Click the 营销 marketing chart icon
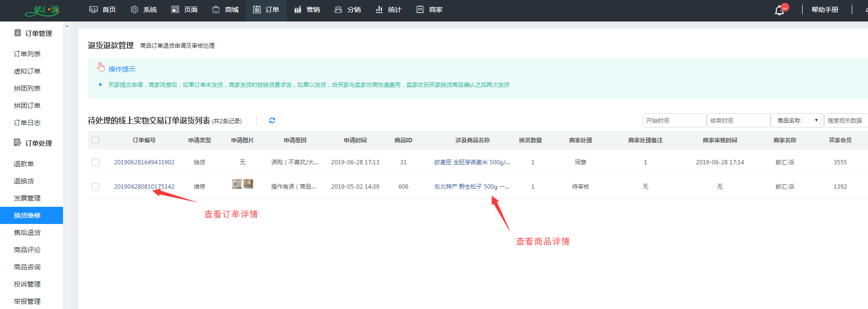This screenshot has width=868, height=309. [297, 10]
